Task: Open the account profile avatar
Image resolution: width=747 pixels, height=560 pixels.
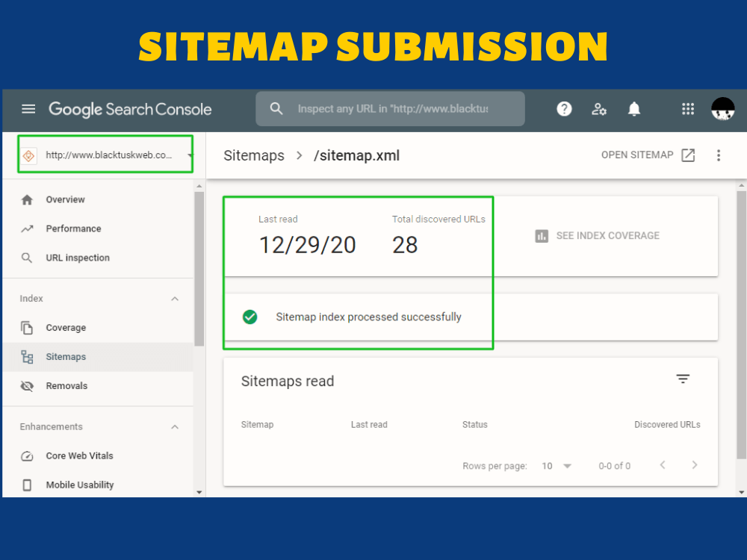Action: pos(722,109)
